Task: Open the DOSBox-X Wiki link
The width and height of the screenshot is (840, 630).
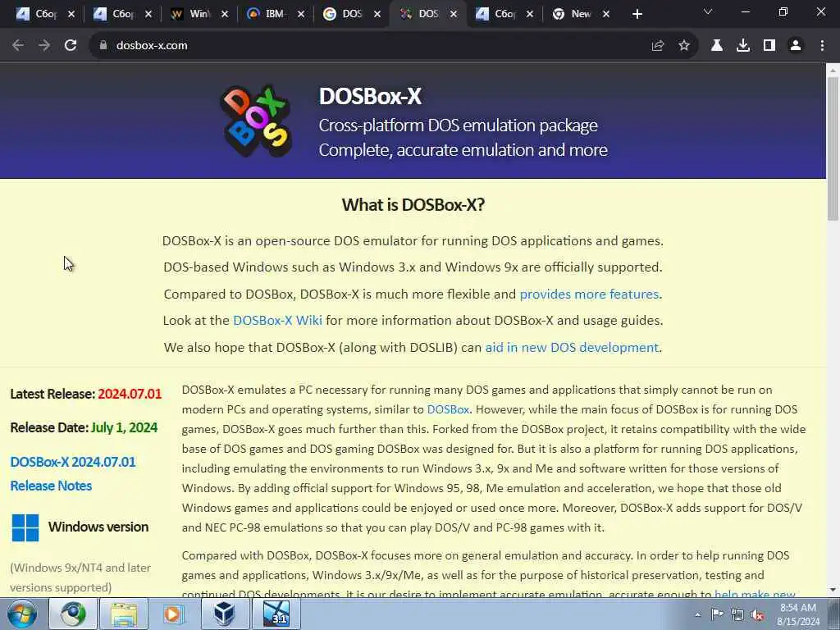Action: (x=277, y=321)
